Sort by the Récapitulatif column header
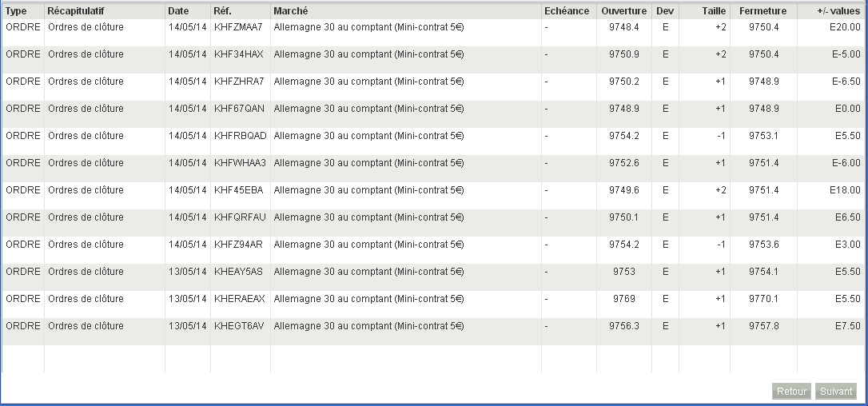 click(76, 11)
